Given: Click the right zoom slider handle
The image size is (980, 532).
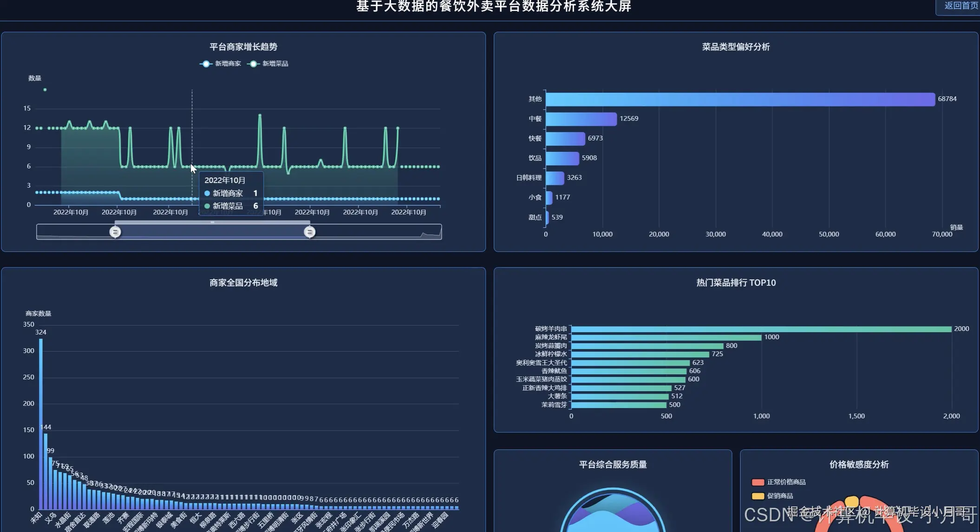Looking at the screenshot, I should (x=309, y=232).
